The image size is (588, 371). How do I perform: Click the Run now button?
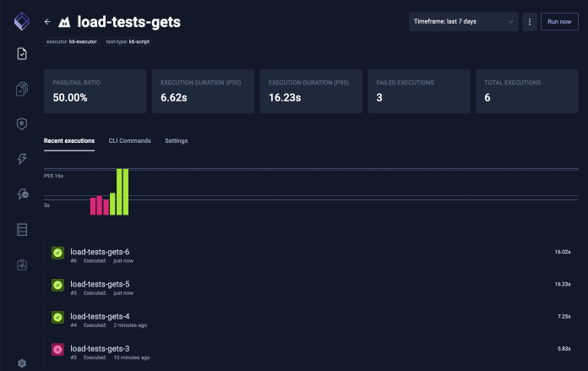559,21
